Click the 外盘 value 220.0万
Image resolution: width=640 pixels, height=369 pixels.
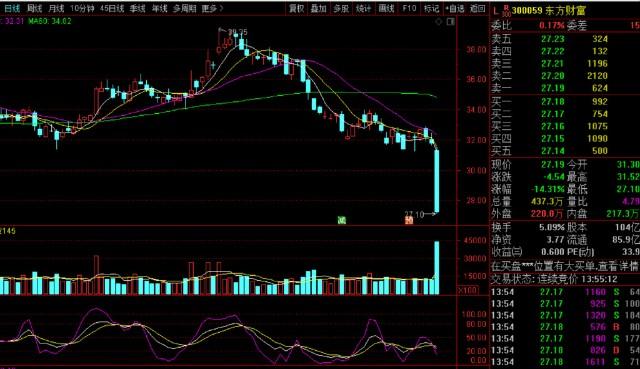click(x=548, y=213)
